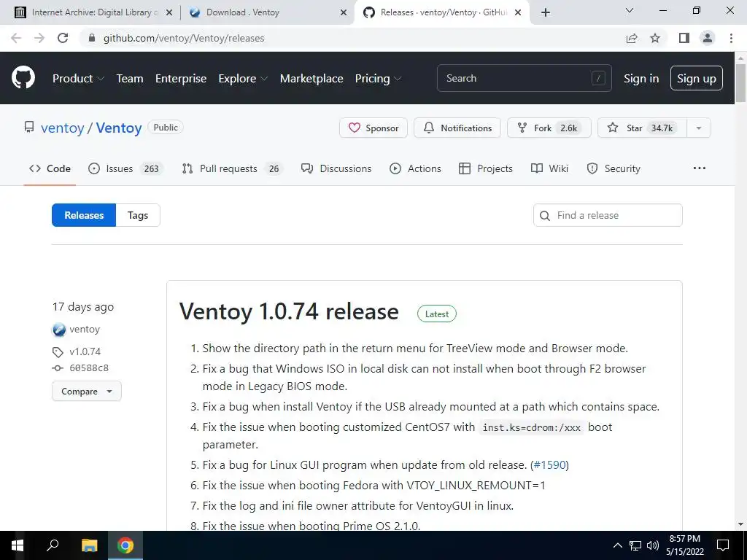Image resolution: width=747 pixels, height=560 pixels.
Task: Fork the repository
Action: tap(549, 128)
